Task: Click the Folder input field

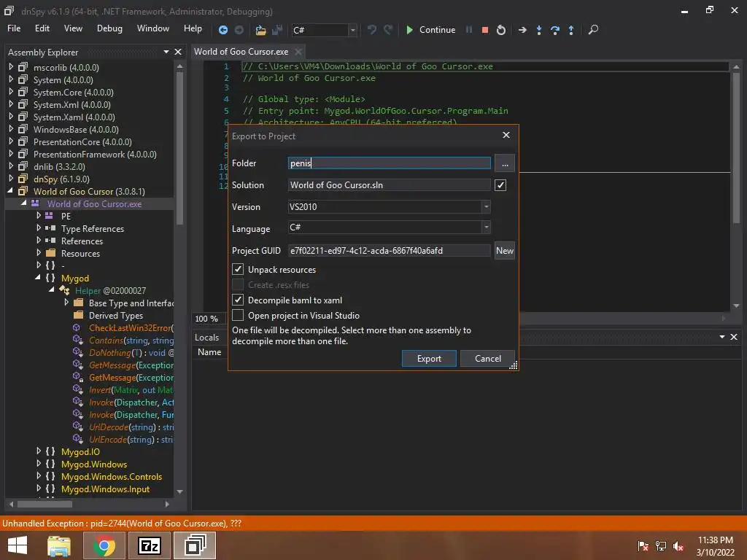Action: pyautogui.click(x=390, y=163)
